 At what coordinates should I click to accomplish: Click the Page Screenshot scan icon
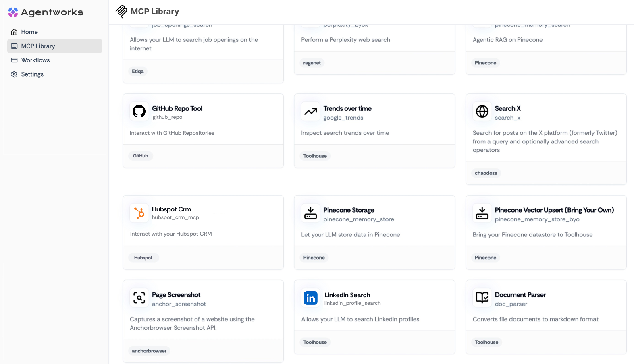click(x=139, y=298)
